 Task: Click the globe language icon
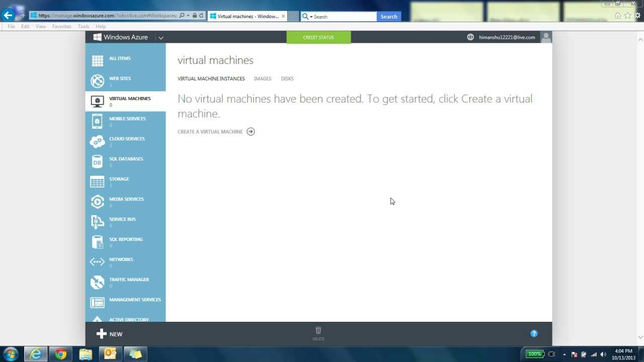pos(470,37)
